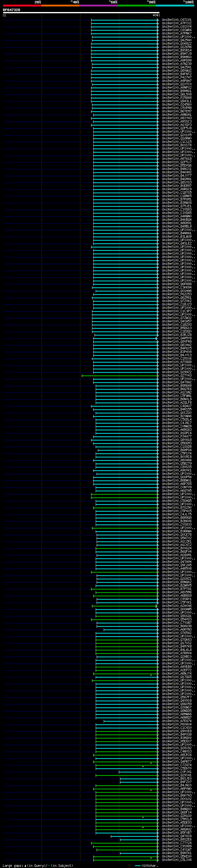197x868 pixels.
Task: Select the UniRef100_A1CUN2 label
Action: point(177,393)
